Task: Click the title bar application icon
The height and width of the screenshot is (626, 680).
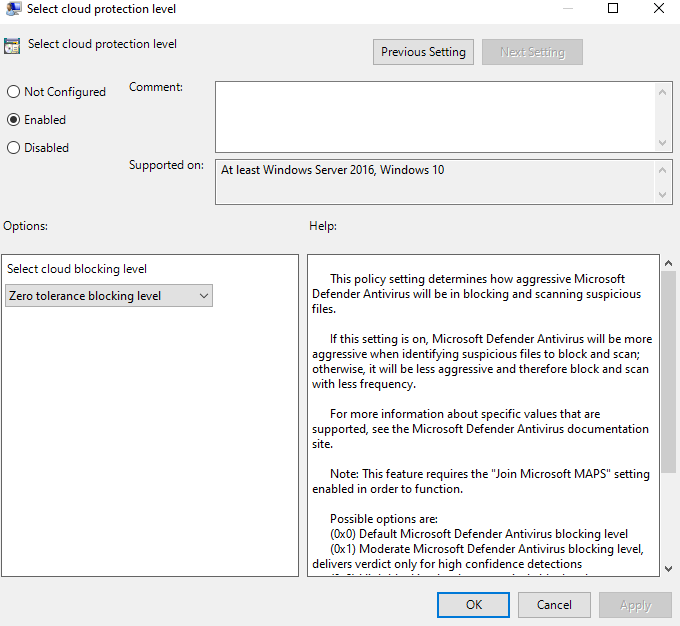Action: [x=13, y=8]
